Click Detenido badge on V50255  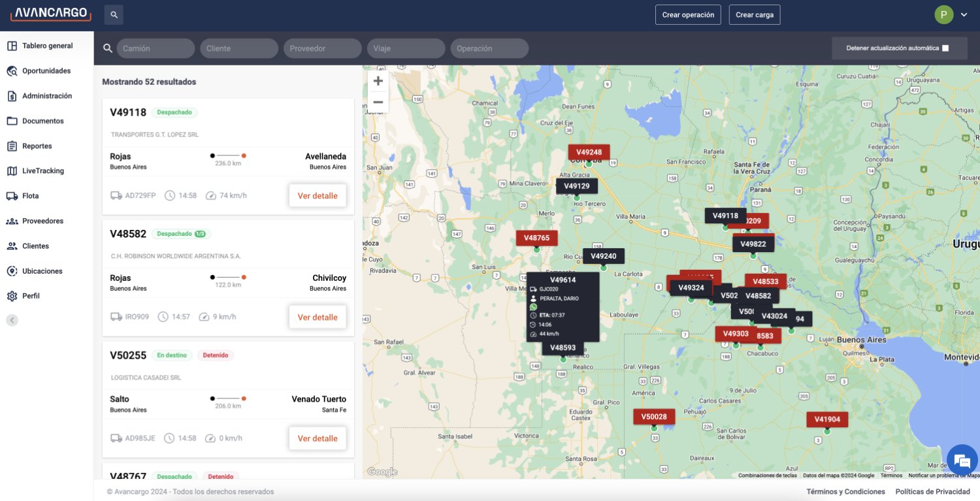216,355
